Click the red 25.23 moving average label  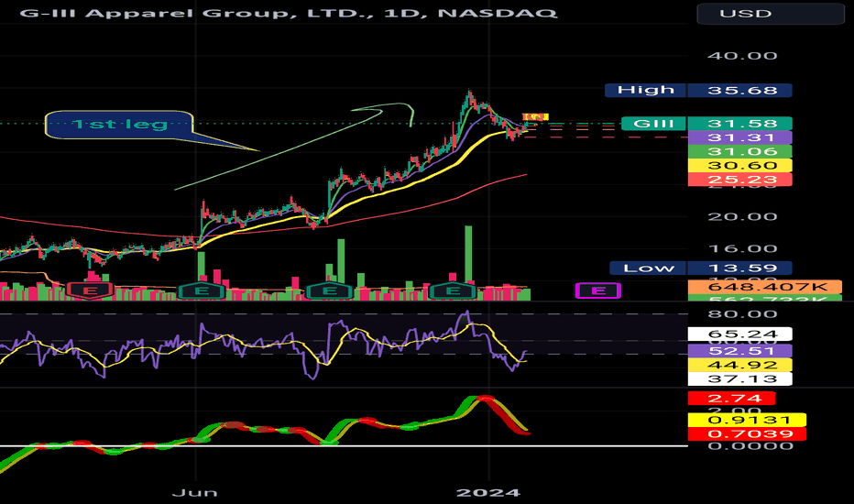(x=739, y=180)
